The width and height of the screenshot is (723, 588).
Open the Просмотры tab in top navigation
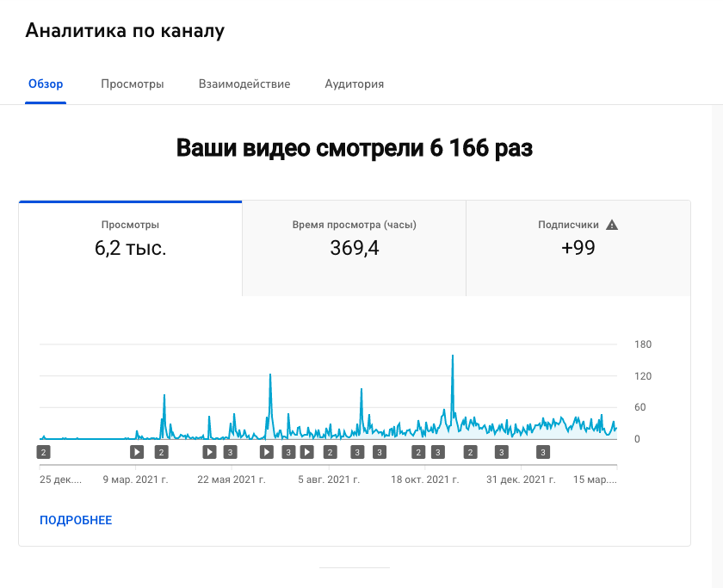133,84
